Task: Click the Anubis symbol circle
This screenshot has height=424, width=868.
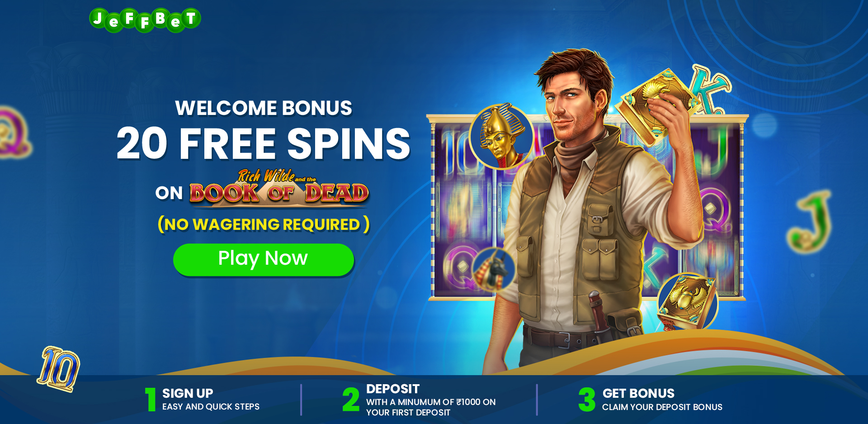Action: 494,269
